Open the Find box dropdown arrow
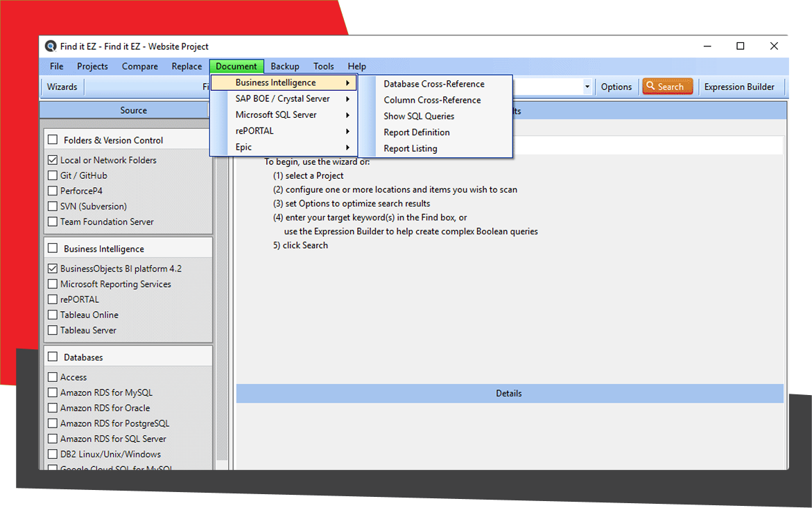 [x=587, y=87]
